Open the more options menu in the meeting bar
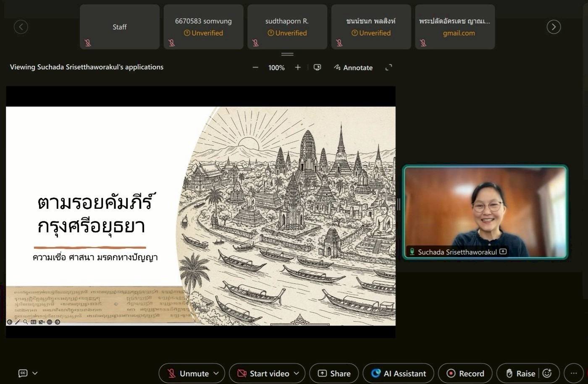Viewport: 588px width, 384px height. [x=573, y=373]
